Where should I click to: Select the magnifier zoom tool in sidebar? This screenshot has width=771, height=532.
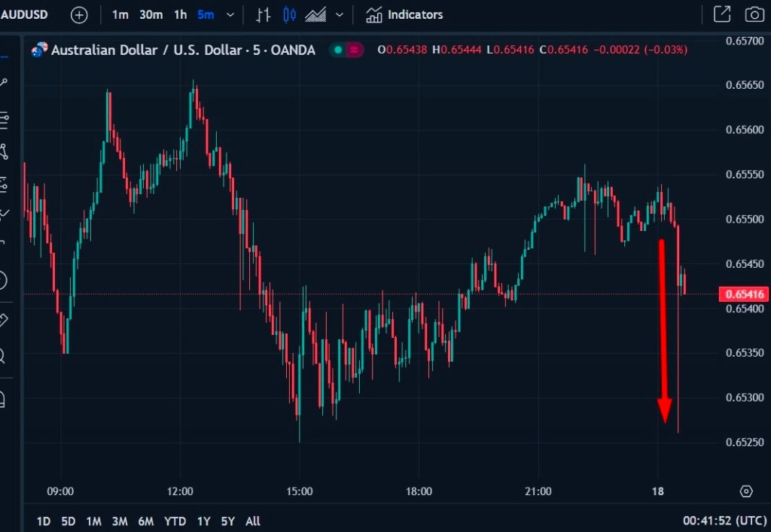[x=3, y=356]
